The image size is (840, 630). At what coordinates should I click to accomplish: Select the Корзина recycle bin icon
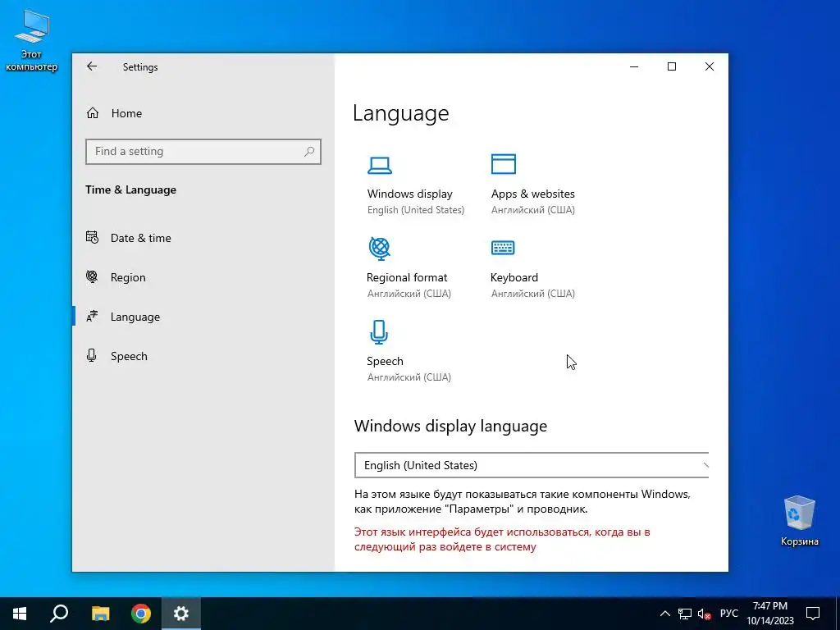(799, 521)
